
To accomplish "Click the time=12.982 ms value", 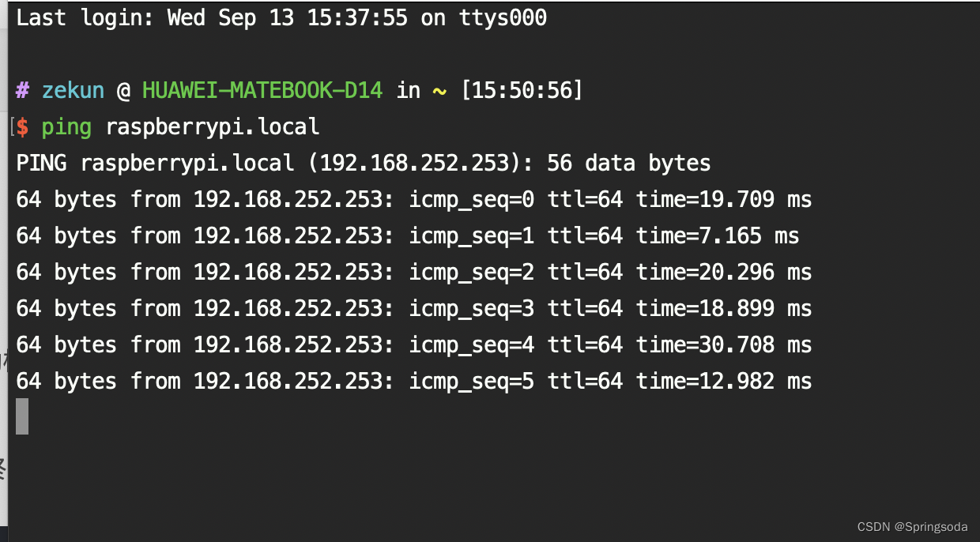I will [x=724, y=382].
